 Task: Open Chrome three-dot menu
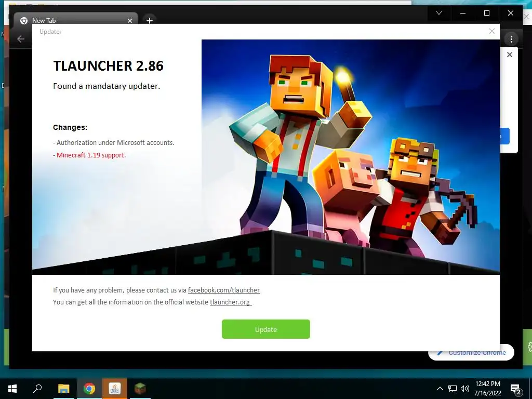(x=511, y=39)
